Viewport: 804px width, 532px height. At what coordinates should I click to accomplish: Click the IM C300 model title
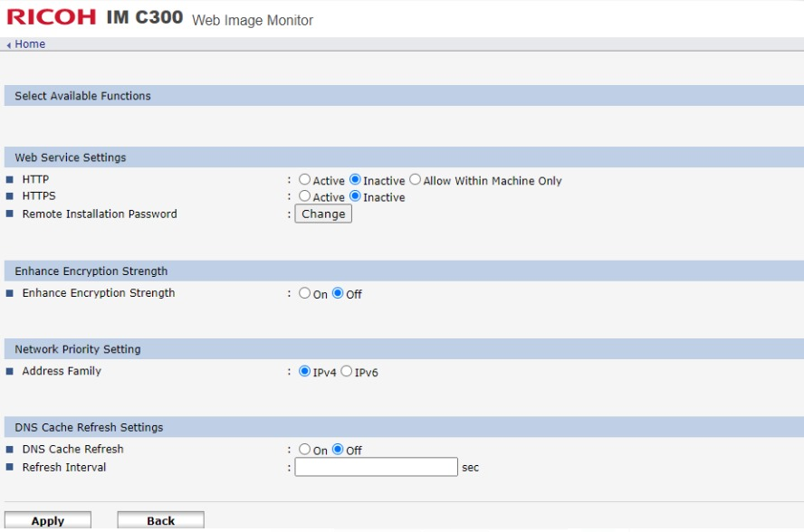tap(145, 17)
